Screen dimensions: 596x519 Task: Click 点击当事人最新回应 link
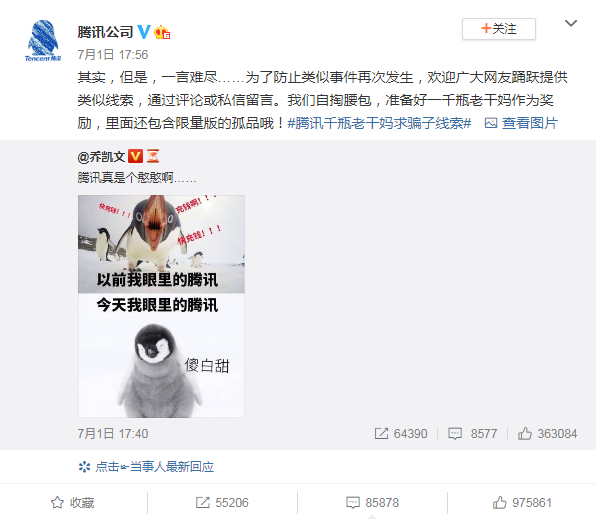point(146,467)
